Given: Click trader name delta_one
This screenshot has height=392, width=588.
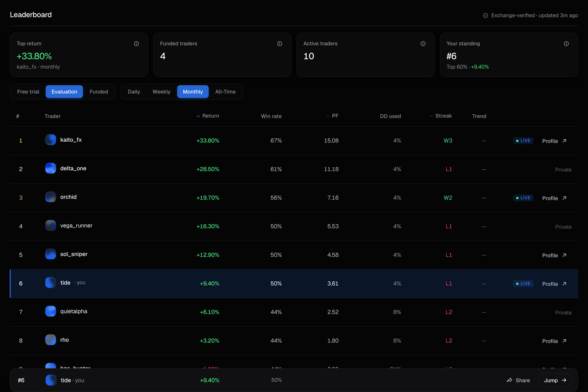Looking at the screenshot, I should 73,168.
